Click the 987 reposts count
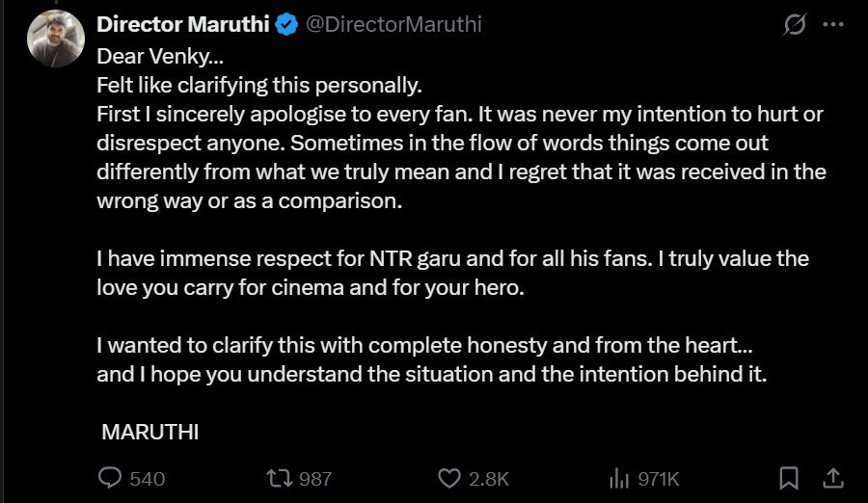The width and height of the screenshot is (868, 503). 315,479
